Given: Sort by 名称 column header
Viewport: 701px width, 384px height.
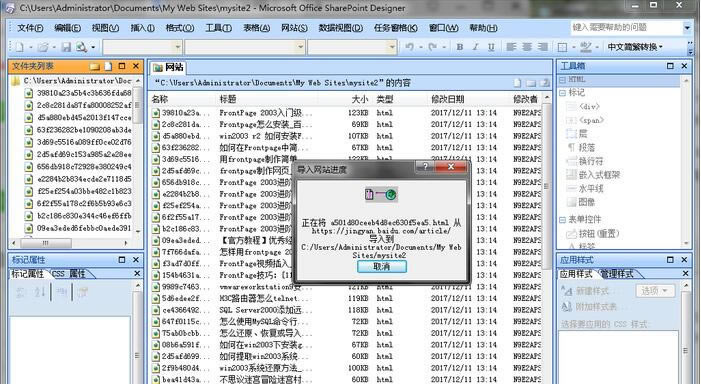Looking at the screenshot, I should coord(183,99).
